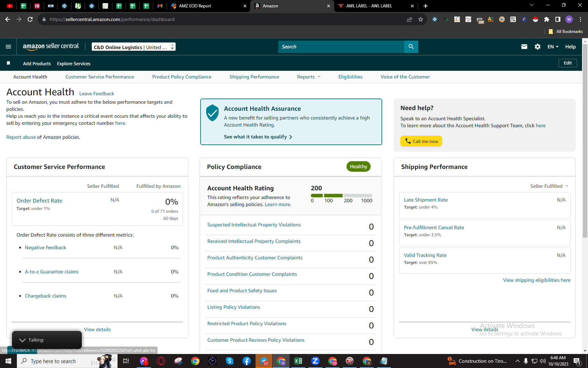
Task: Click the Help link in the header
Action: pyautogui.click(x=570, y=47)
